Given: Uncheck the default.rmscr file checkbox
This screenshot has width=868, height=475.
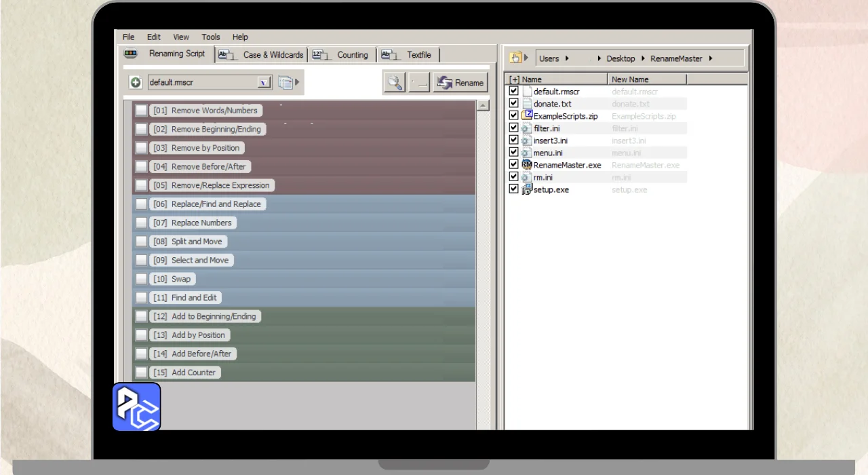Looking at the screenshot, I should (x=514, y=91).
